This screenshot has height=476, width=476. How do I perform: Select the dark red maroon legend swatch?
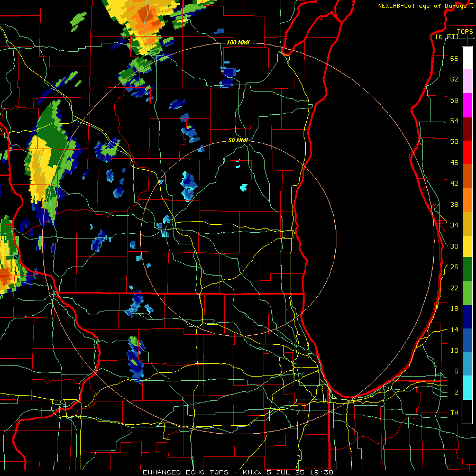click(467, 129)
